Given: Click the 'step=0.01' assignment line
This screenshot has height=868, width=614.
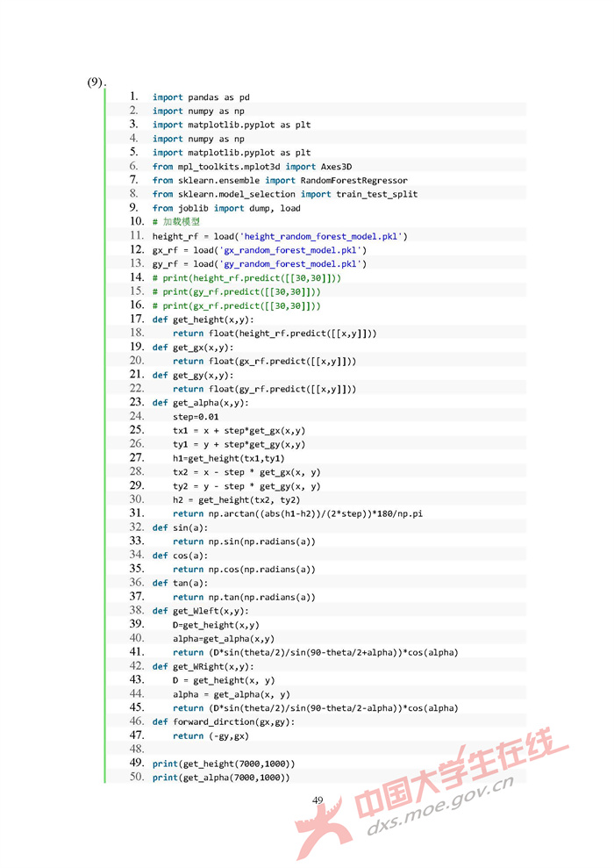Looking at the screenshot, I should [x=196, y=417].
